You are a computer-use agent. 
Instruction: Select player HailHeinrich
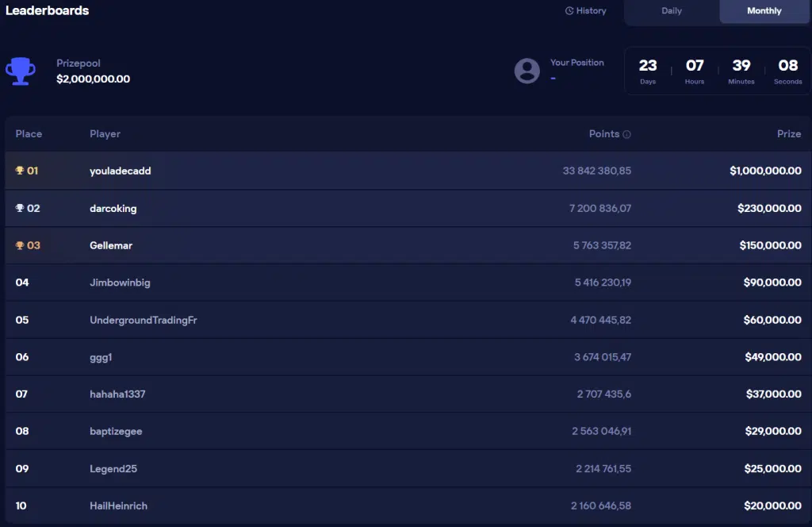coord(119,506)
